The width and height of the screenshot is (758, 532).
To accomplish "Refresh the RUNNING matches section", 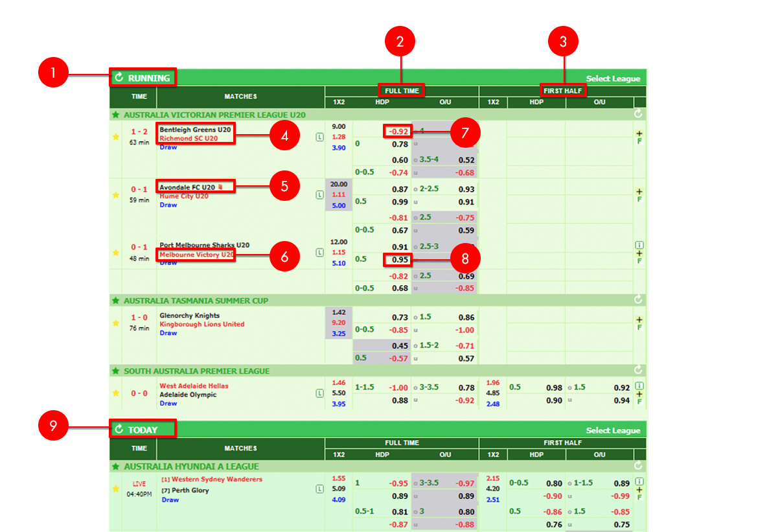I will tap(119, 78).
